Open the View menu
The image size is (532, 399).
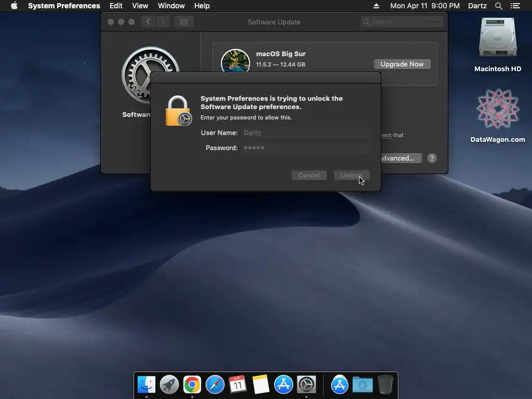point(140,6)
